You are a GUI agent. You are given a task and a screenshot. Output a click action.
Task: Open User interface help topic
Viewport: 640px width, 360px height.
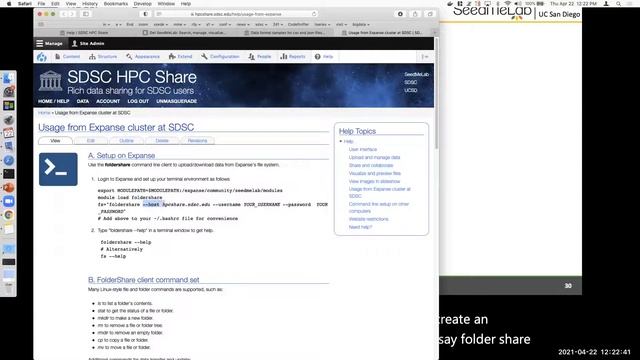pos(363,149)
